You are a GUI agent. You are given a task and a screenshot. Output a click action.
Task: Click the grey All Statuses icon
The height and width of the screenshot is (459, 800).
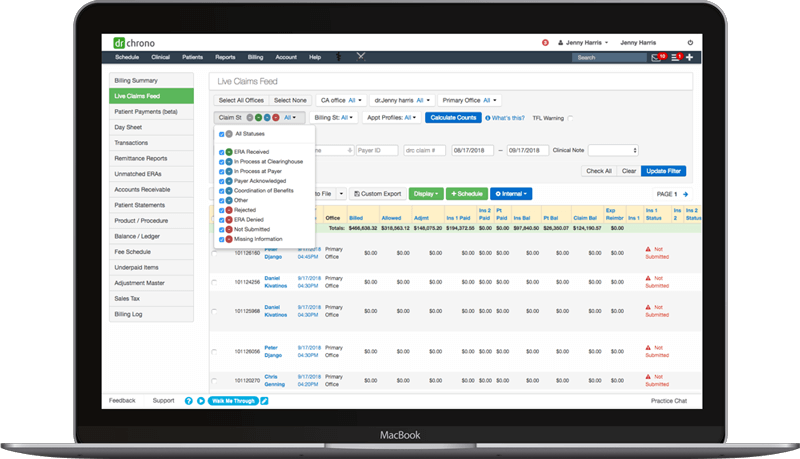pyautogui.click(x=229, y=134)
